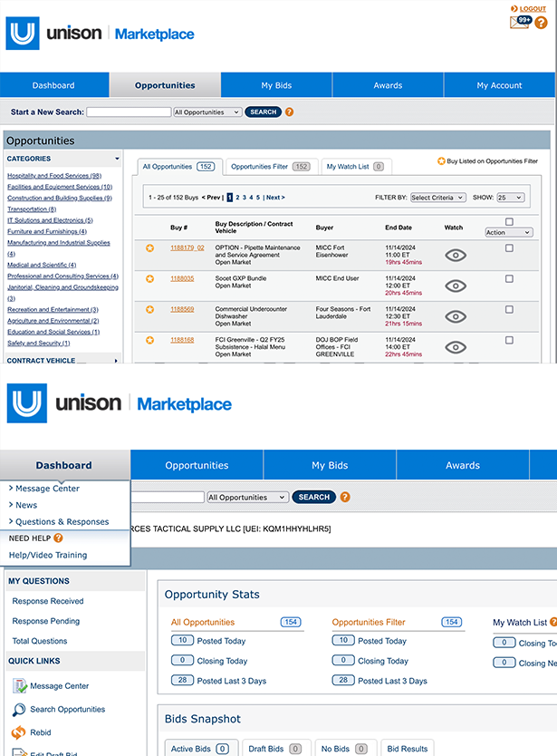
Task: Open the envelope messages icon in the top screenshot
Action: point(520,22)
